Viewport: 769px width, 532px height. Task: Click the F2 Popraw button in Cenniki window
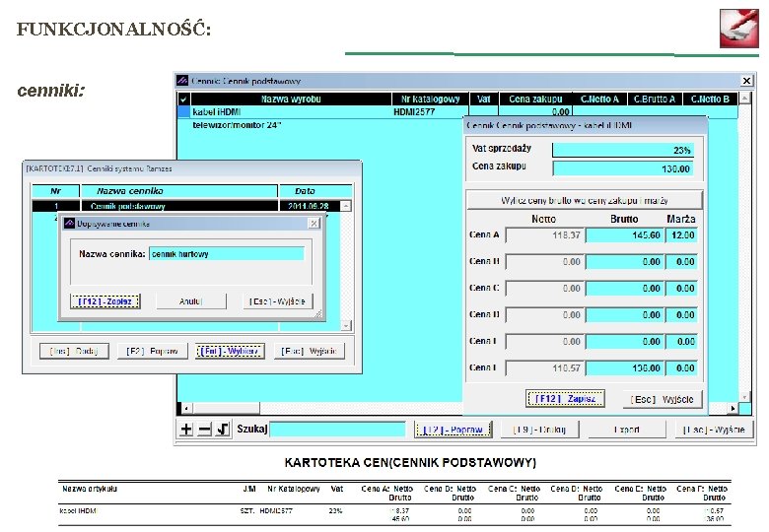click(153, 351)
